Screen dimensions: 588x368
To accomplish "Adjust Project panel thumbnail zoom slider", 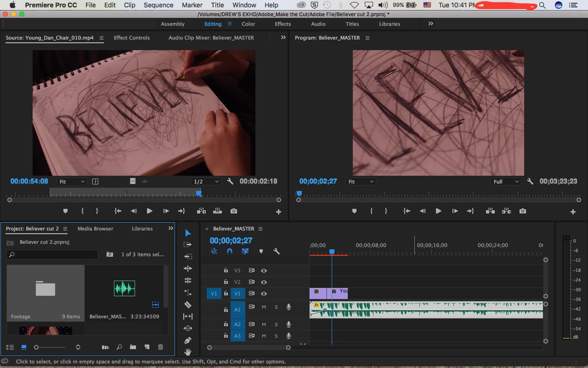I will point(36,347).
